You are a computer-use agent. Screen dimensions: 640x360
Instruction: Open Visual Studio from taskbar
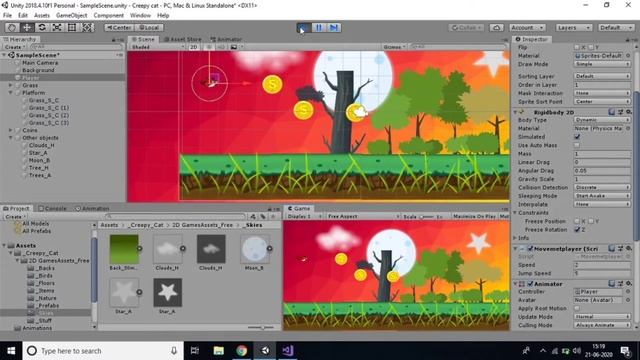pos(288,351)
